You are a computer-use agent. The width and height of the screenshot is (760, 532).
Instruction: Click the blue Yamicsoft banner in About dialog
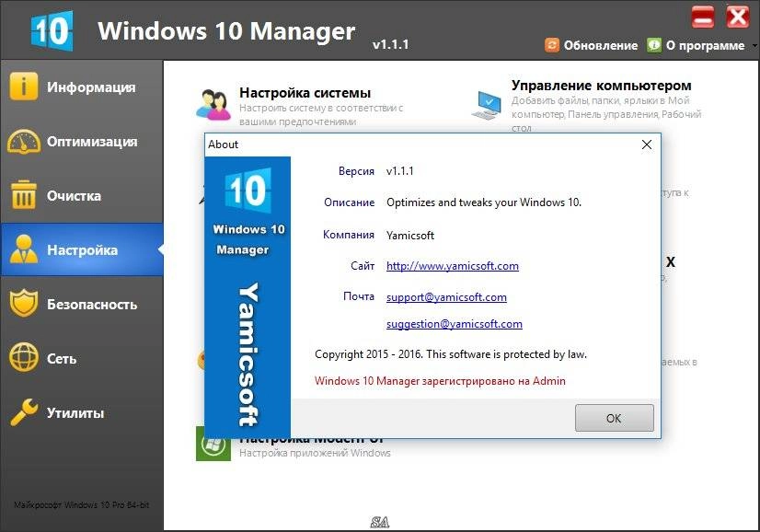coord(248,297)
